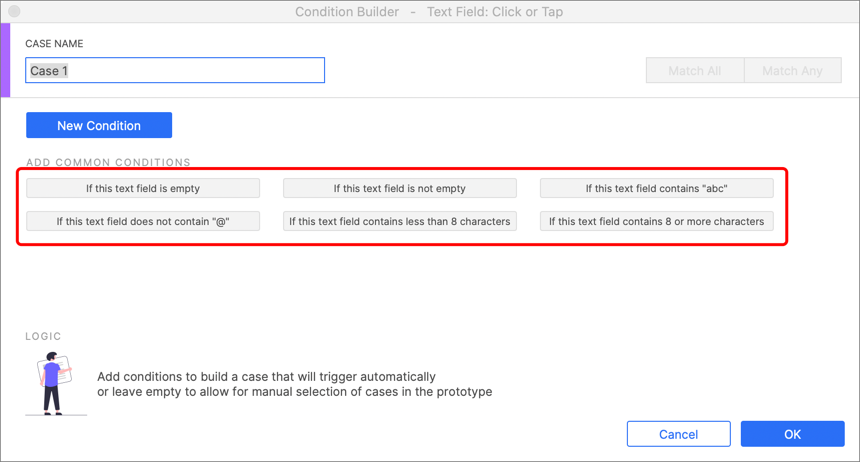Screen dimensions: 860x462
Task: Select the Match All toggle
Action: [695, 70]
